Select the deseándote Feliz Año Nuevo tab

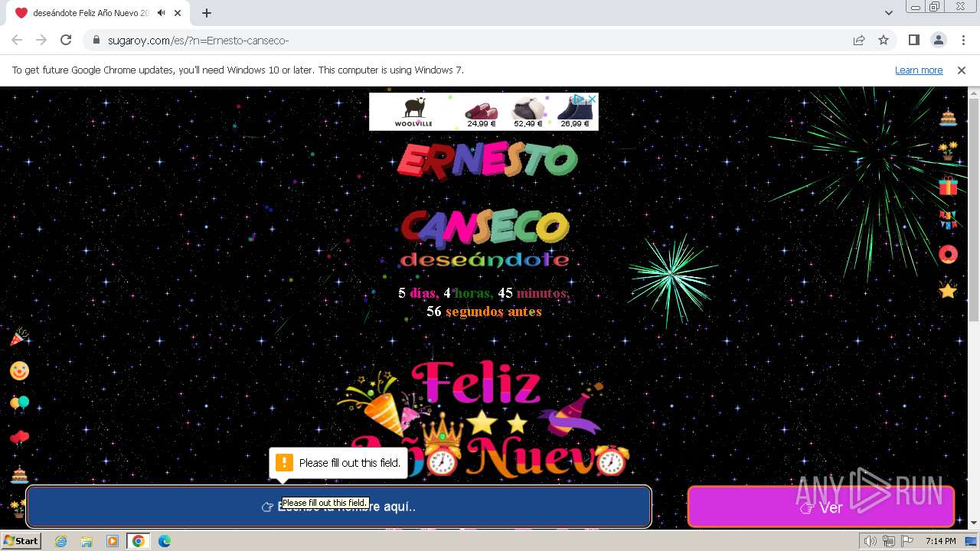coord(98,13)
